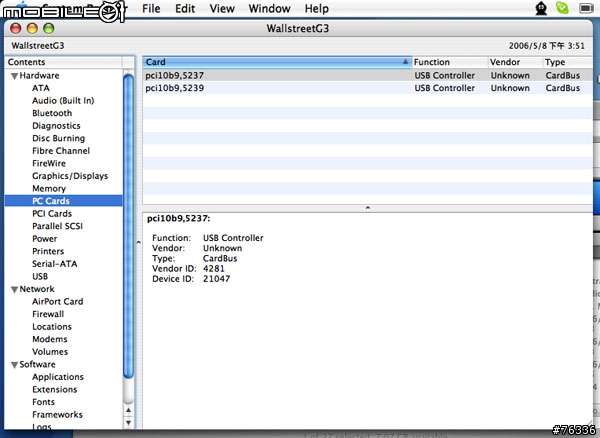This screenshot has width=600, height=438.
Task: Click the Contents column header
Action: [x=64, y=62]
